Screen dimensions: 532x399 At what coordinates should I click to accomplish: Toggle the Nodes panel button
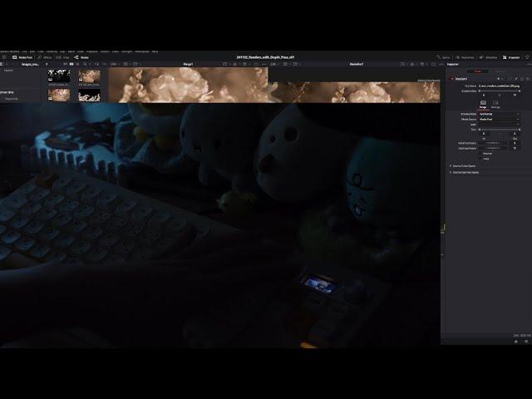pos(81,57)
